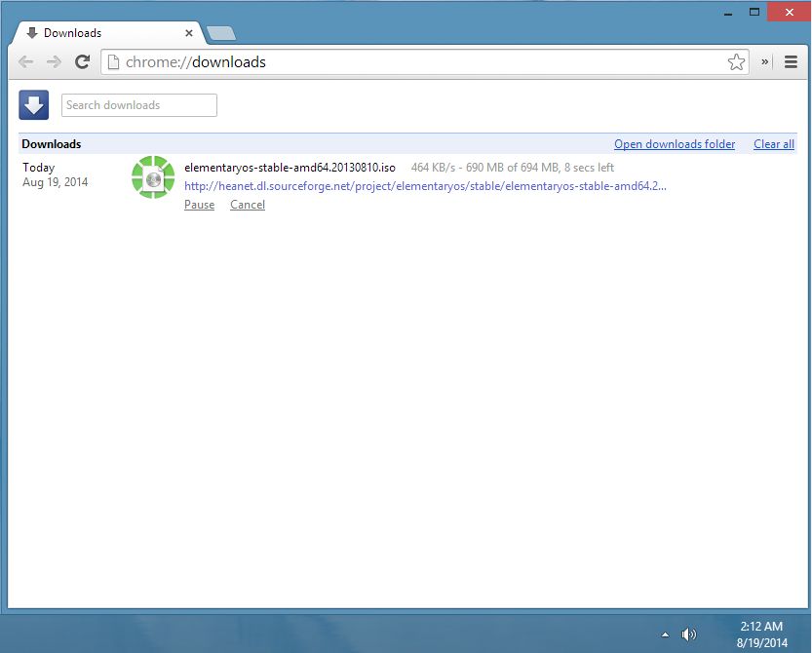The height and width of the screenshot is (653, 812).
Task: Click the Downloads section heading
Action: 52,144
